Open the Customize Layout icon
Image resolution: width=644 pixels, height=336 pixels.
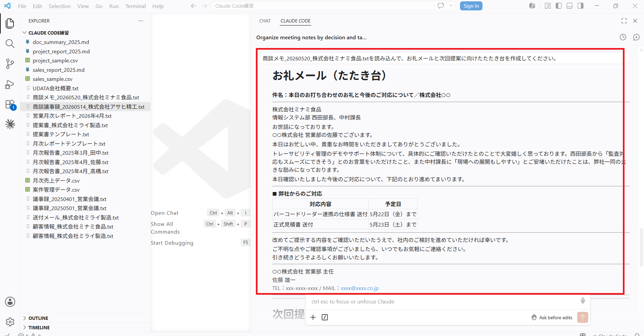click(x=548, y=6)
